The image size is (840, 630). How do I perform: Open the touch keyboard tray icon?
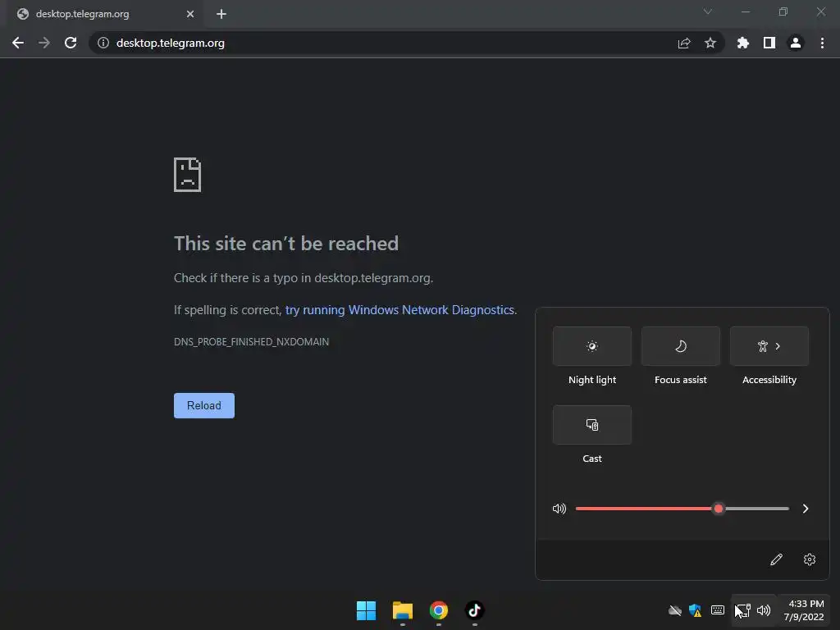click(x=718, y=610)
